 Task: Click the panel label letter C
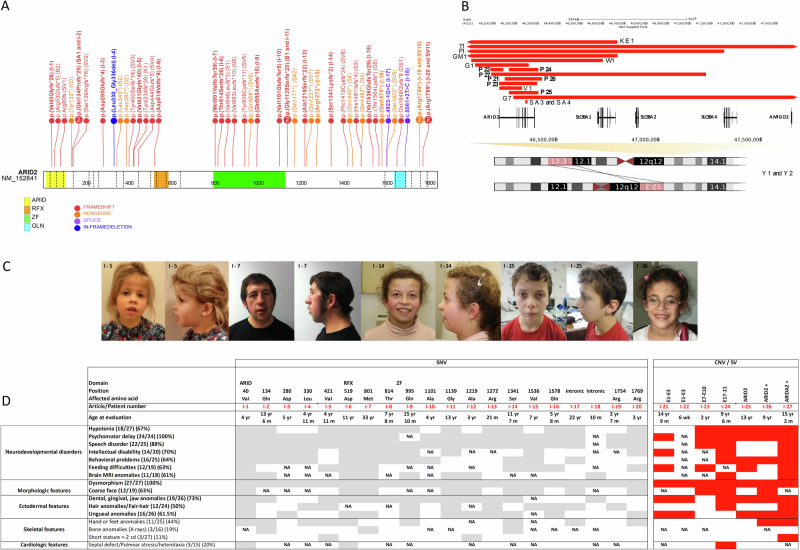6,266
